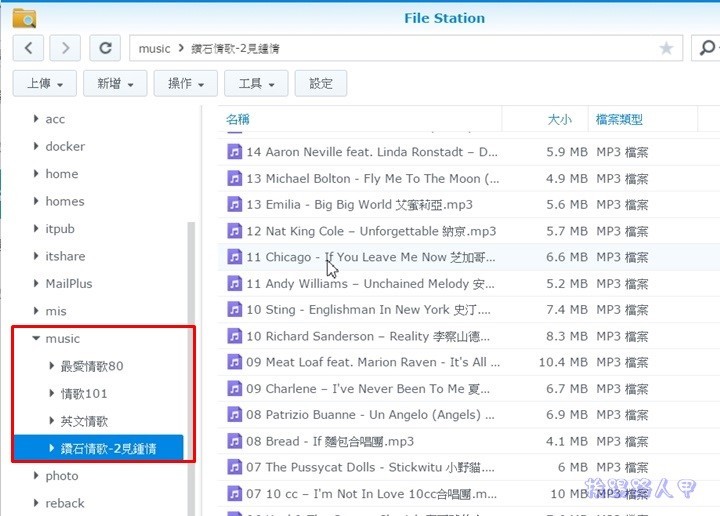Click the MP3 icon beside Sting - Englishman In New York
720x516 pixels.
pyautogui.click(x=234, y=310)
